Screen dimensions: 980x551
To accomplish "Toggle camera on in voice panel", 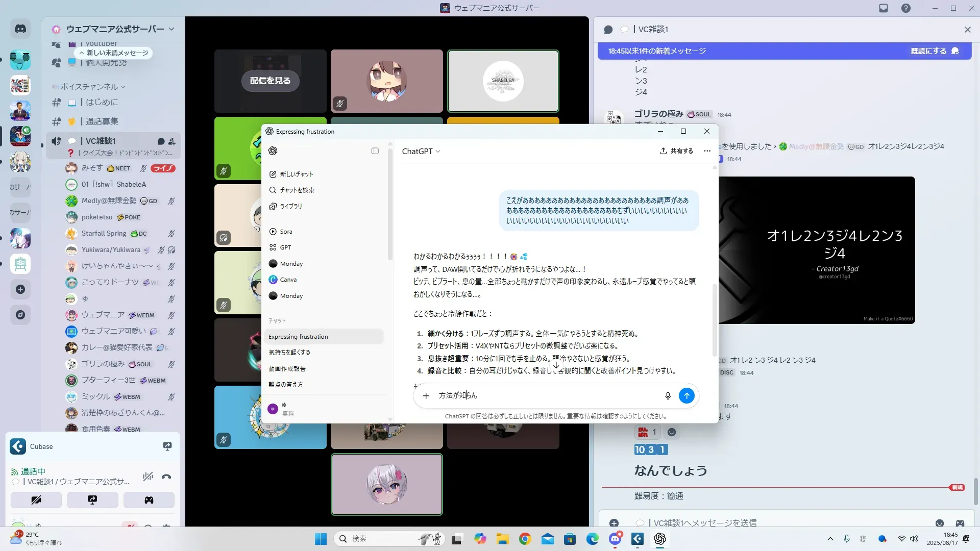I will (x=36, y=500).
